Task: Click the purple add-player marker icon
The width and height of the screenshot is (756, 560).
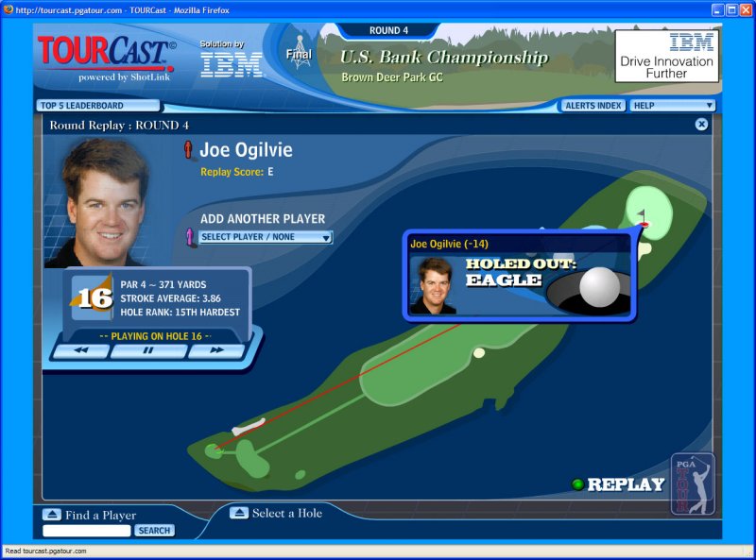Action: 191,237
